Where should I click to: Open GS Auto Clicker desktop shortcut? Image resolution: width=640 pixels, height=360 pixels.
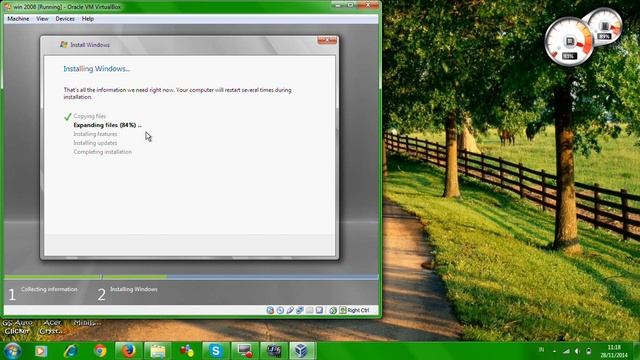coord(17,327)
